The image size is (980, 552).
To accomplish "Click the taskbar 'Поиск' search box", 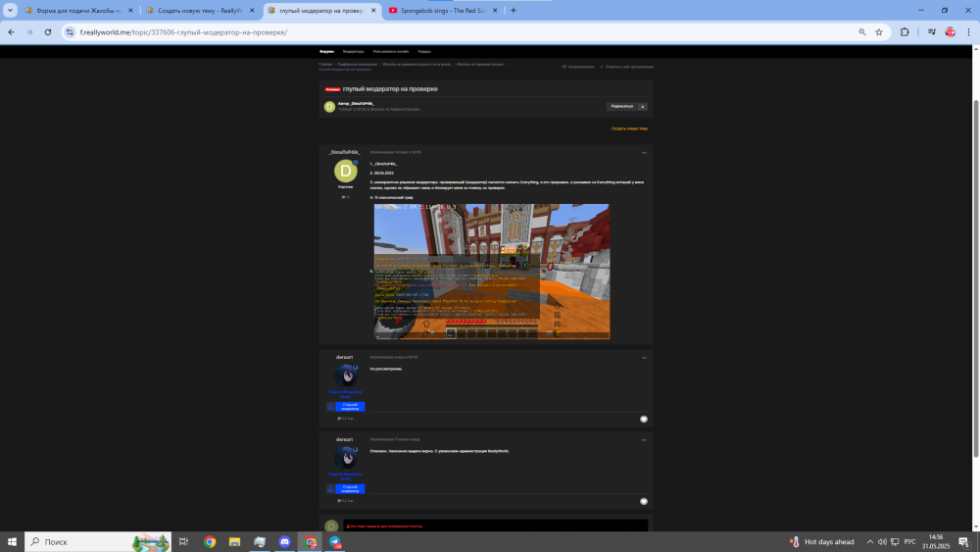I will tap(97, 541).
